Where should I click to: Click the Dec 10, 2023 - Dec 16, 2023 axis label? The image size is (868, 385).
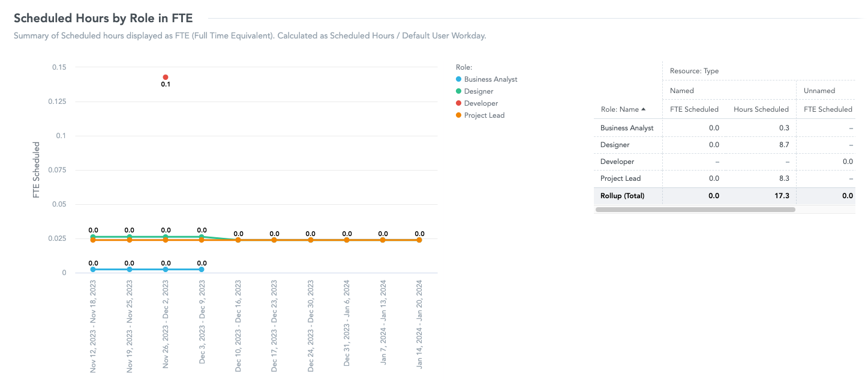coord(238,326)
